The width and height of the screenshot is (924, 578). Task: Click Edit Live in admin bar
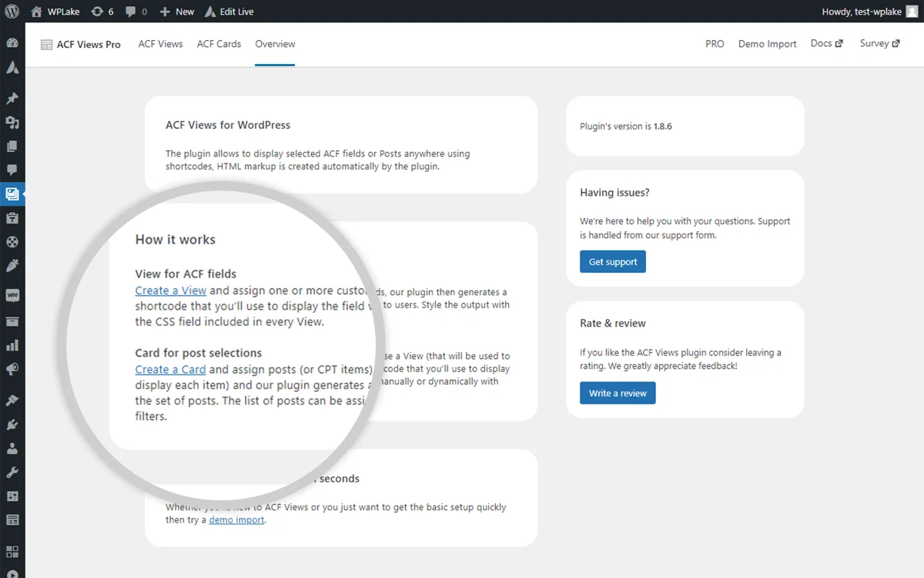coord(229,12)
